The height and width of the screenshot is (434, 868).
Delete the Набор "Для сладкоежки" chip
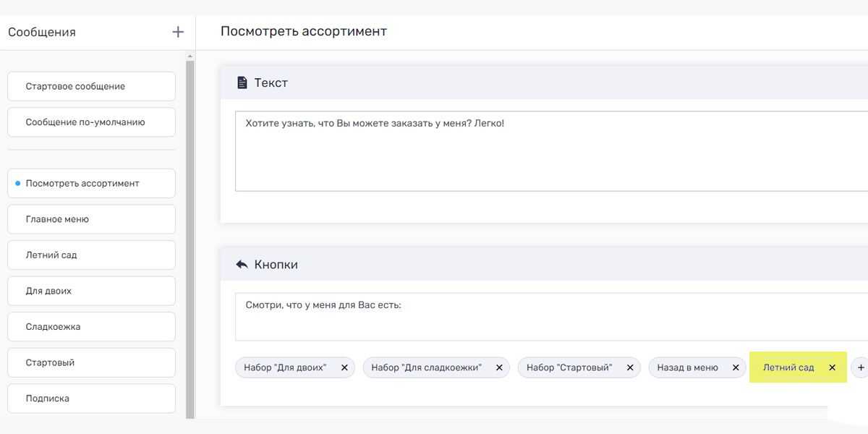pyautogui.click(x=499, y=367)
